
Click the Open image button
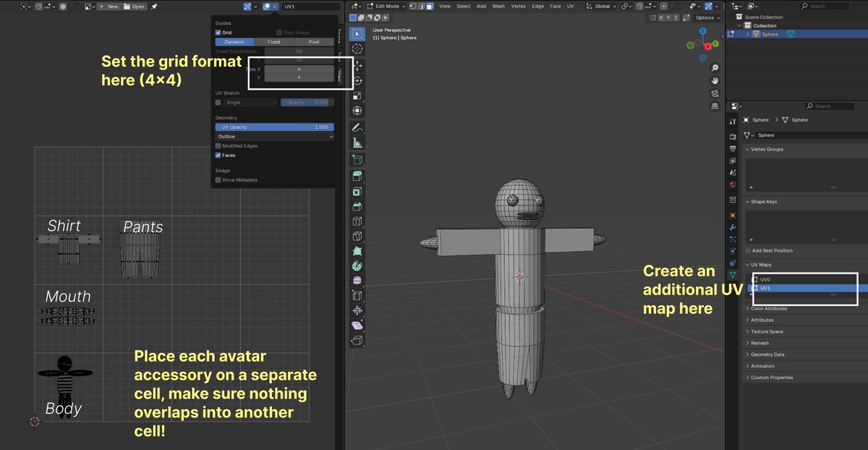(135, 6)
